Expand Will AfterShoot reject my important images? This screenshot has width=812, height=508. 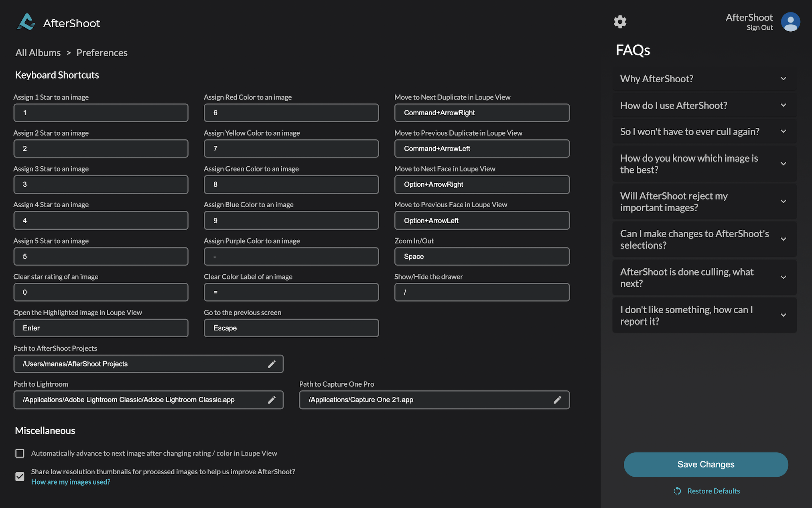coord(704,202)
